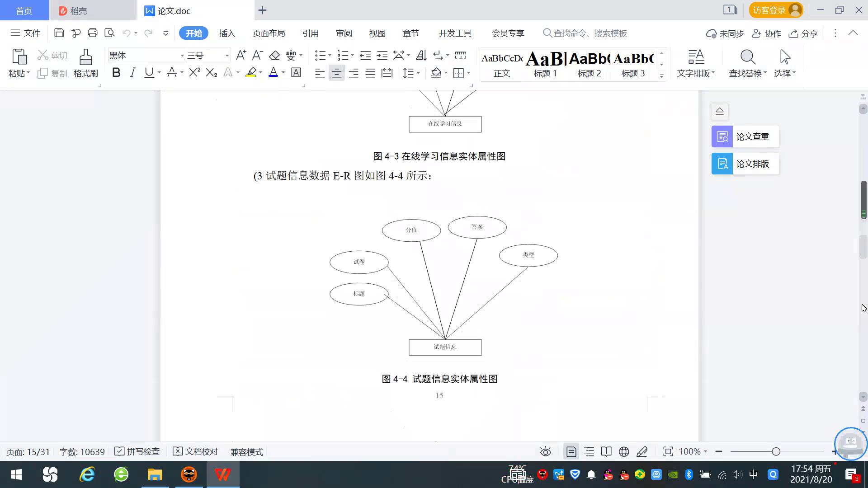Select the Format Painter tool
This screenshot has height=488, width=868.
point(85,62)
